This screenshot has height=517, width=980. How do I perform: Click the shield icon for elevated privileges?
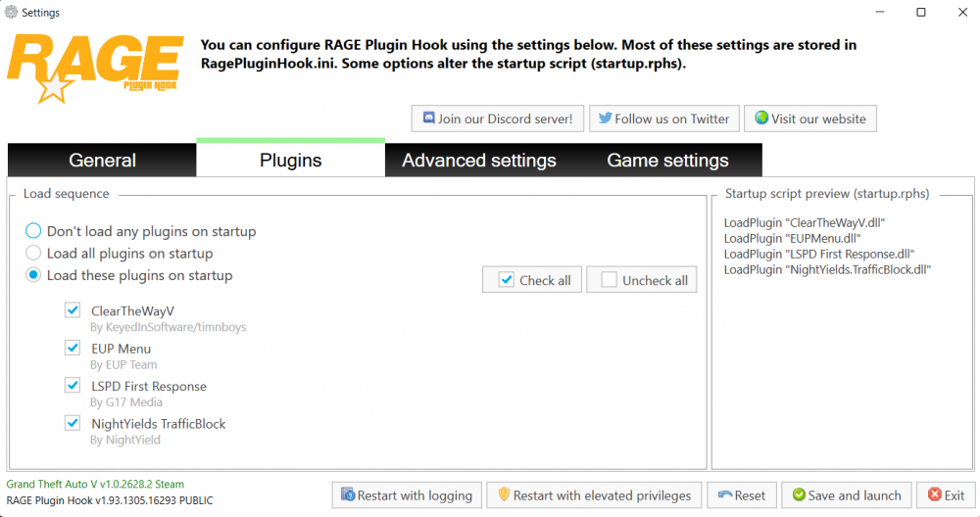[x=504, y=494]
